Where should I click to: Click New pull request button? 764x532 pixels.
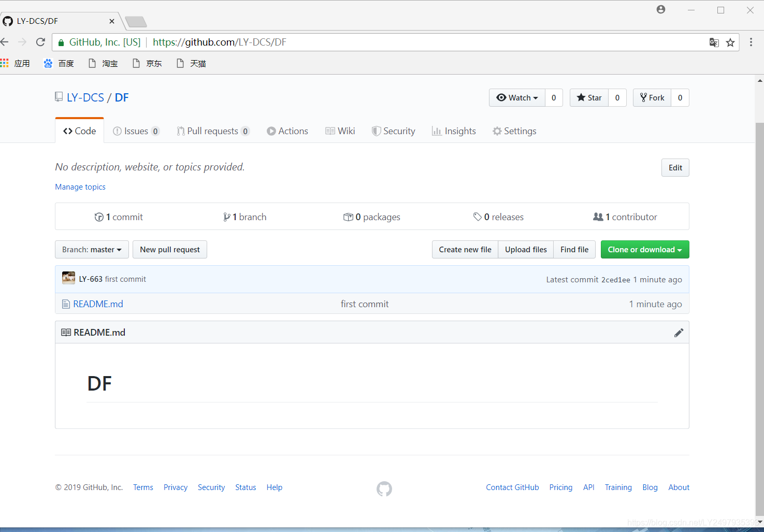(x=170, y=250)
